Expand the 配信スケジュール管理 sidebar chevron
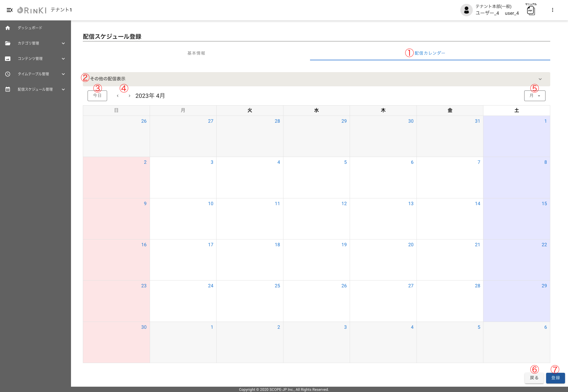Viewport: 568px width, 392px height. pos(63,89)
